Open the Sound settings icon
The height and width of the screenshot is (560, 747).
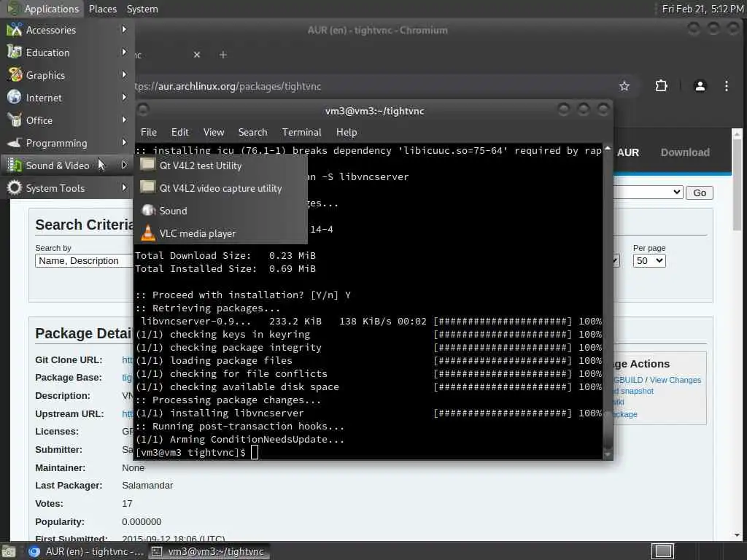point(148,211)
